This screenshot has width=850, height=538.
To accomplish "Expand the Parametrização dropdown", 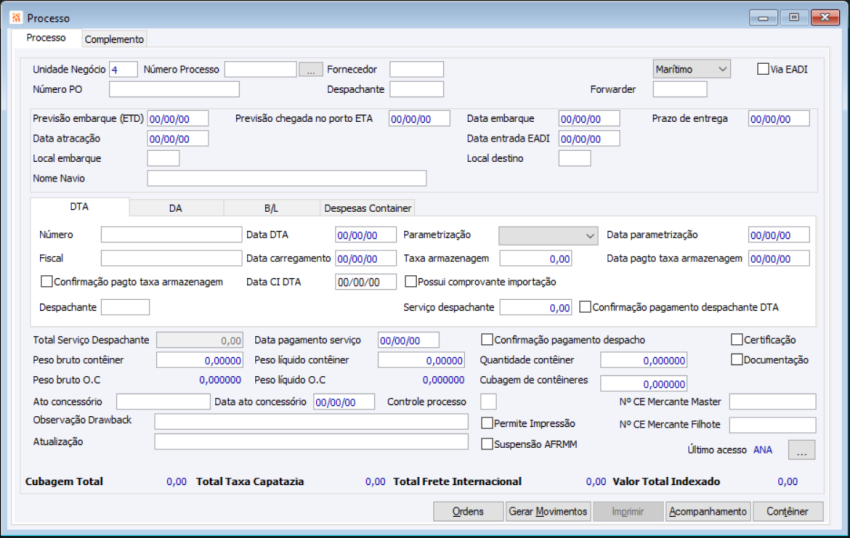I will (x=547, y=235).
